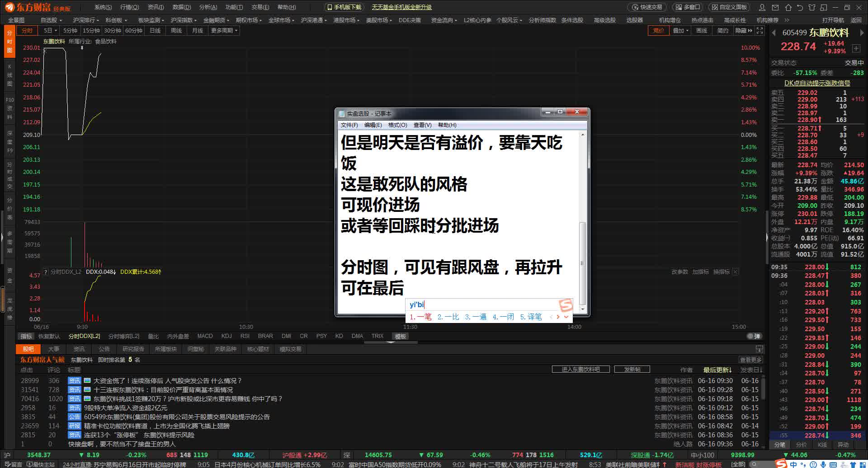Open K线图 in left sidebar
This screenshot has height=468, width=868.
click(9, 75)
